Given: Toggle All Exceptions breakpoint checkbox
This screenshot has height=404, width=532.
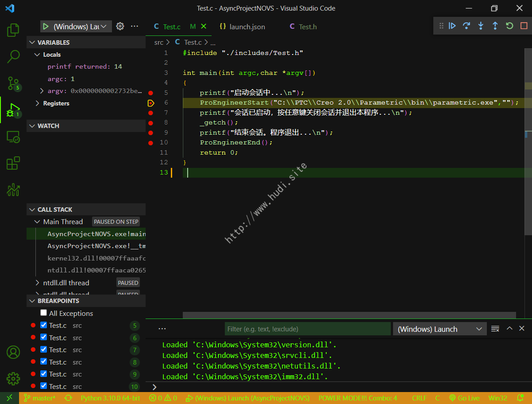Looking at the screenshot, I should (43, 313).
